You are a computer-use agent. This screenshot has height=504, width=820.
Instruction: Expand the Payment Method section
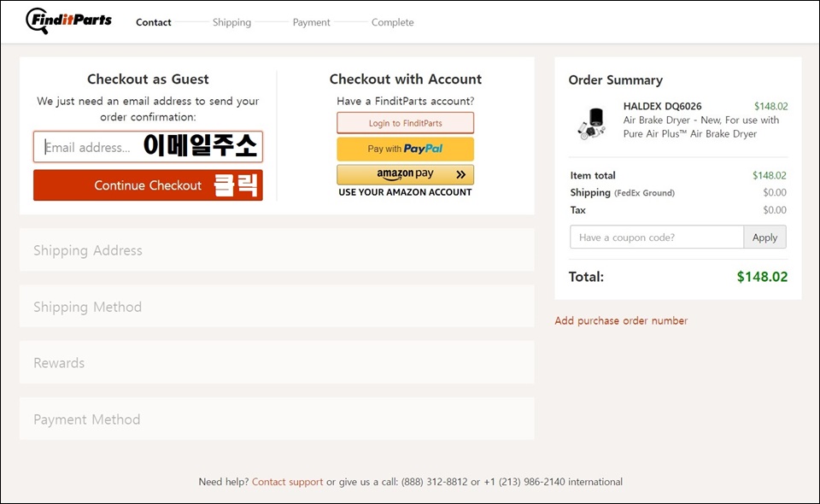pos(277,419)
